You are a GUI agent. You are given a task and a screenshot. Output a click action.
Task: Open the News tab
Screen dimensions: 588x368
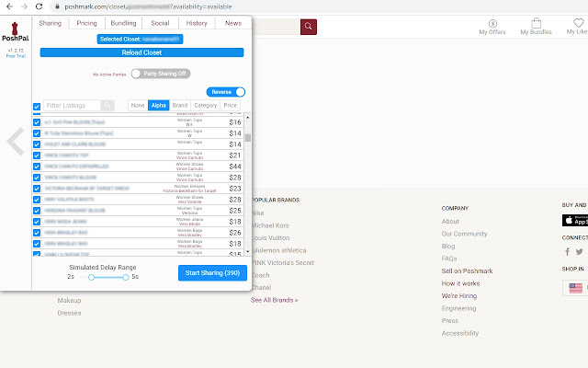(233, 23)
